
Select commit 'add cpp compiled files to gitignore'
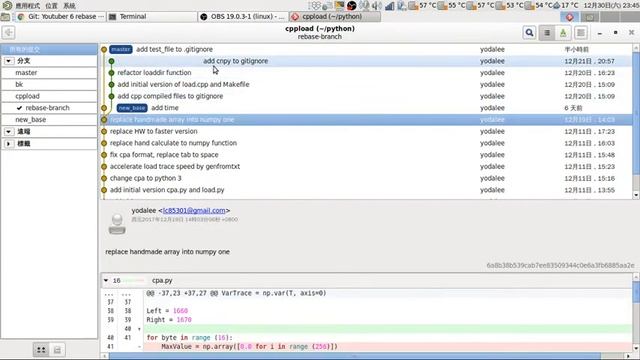click(x=366, y=96)
